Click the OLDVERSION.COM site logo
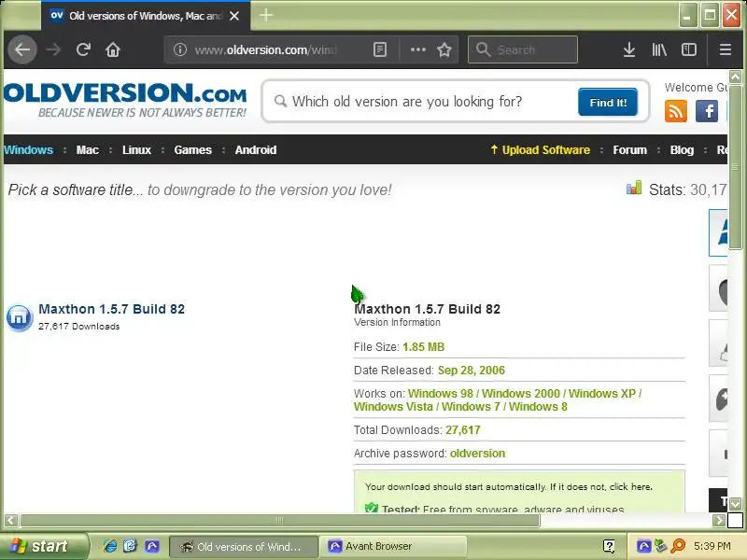This screenshot has width=747, height=560. 125,100
